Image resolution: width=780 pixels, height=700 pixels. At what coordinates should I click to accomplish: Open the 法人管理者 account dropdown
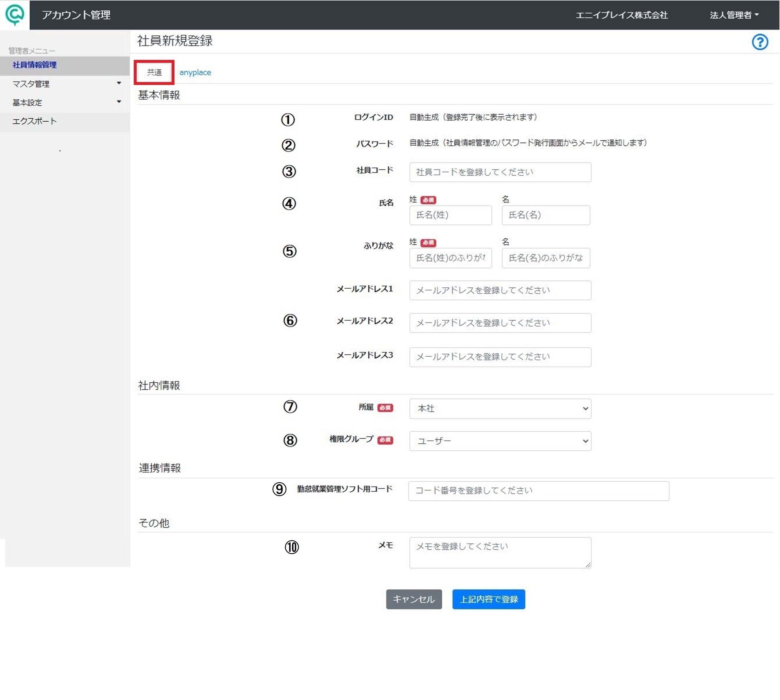tap(733, 15)
